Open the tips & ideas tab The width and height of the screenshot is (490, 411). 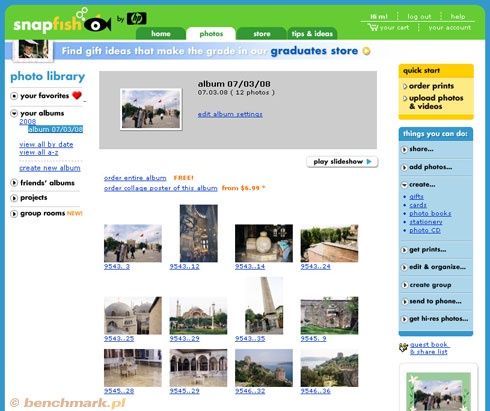[312, 34]
